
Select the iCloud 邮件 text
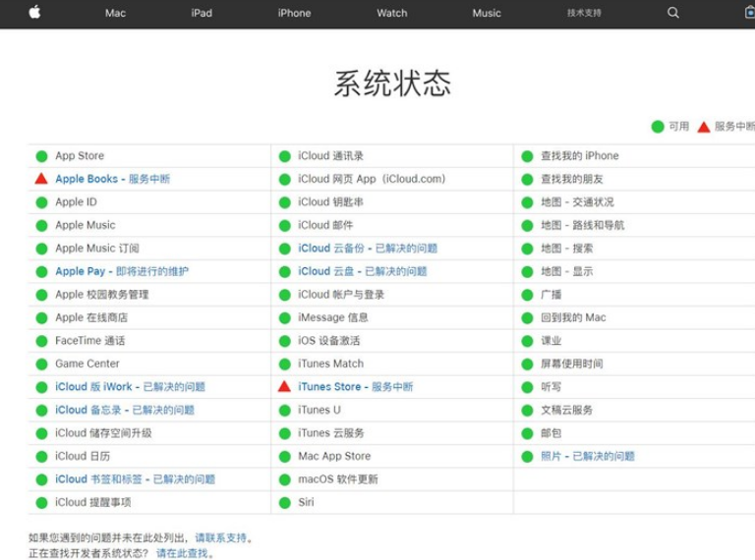click(325, 225)
